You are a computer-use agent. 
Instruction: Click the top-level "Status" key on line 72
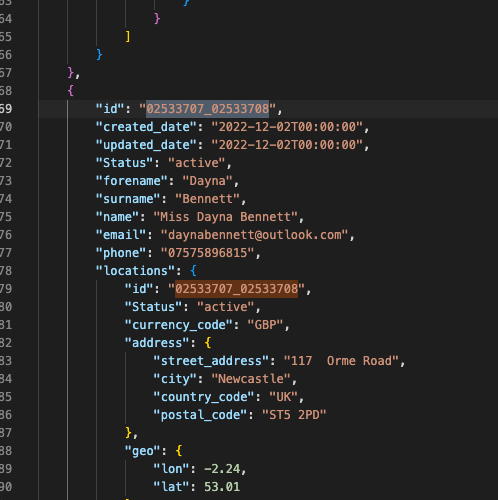(x=125, y=163)
